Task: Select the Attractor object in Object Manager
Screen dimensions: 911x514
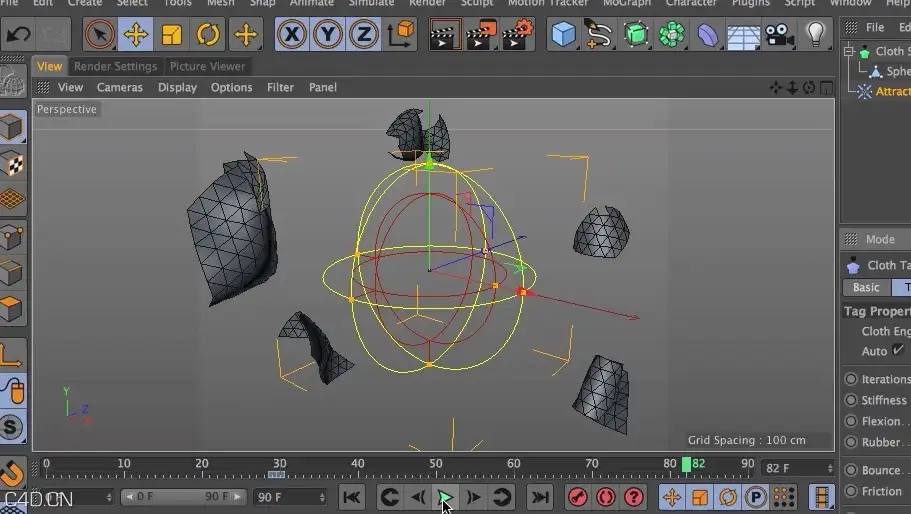Action: (x=892, y=91)
